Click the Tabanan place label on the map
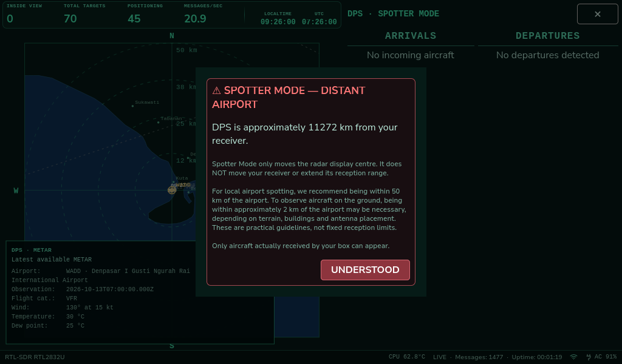This screenshot has height=364, width=622. point(171,118)
